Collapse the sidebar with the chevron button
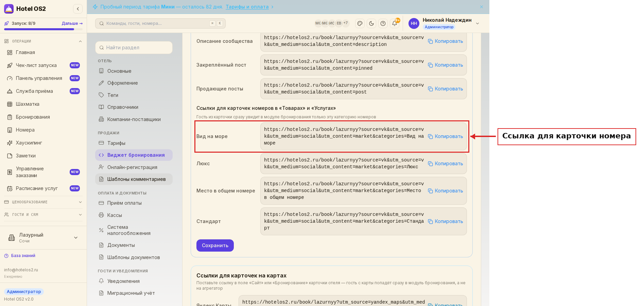Image resolution: width=644 pixels, height=306 pixels. (x=78, y=9)
